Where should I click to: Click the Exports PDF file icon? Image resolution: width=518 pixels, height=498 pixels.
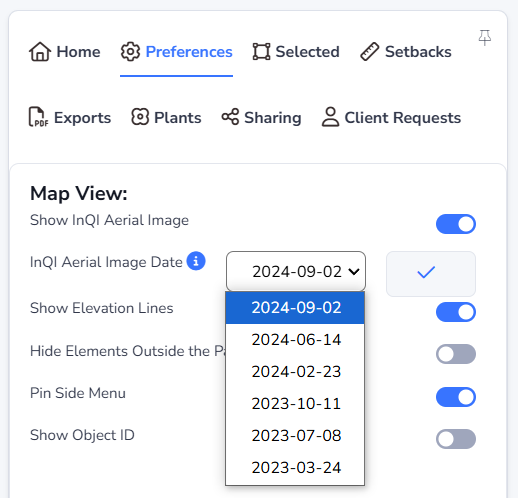point(38,117)
